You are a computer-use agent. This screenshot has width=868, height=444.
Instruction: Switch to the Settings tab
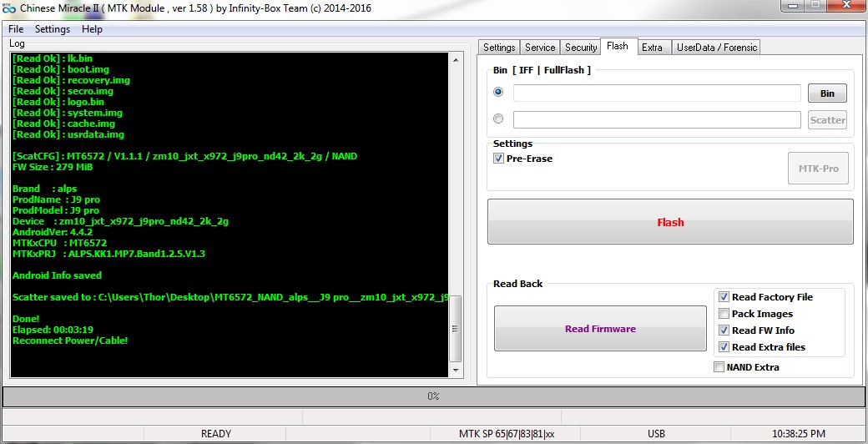pyautogui.click(x=499, y=48)
